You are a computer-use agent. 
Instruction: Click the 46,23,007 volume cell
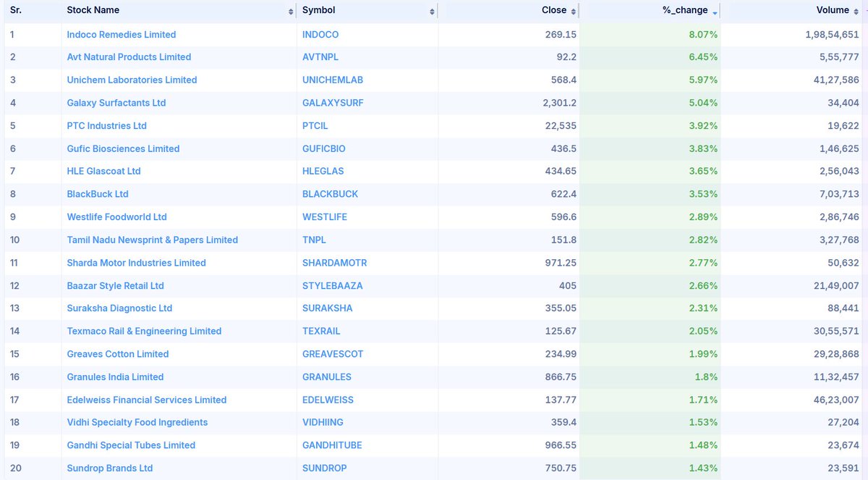836,400
